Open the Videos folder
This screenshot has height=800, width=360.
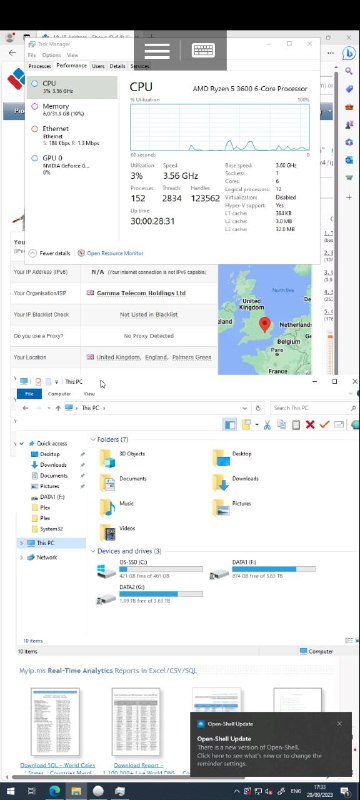pos(118,531)
